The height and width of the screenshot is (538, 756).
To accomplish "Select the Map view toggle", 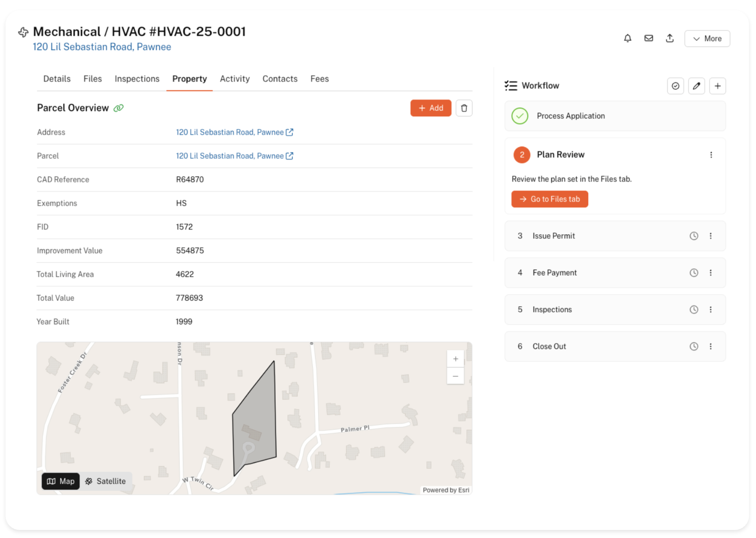I will point(61,481).
